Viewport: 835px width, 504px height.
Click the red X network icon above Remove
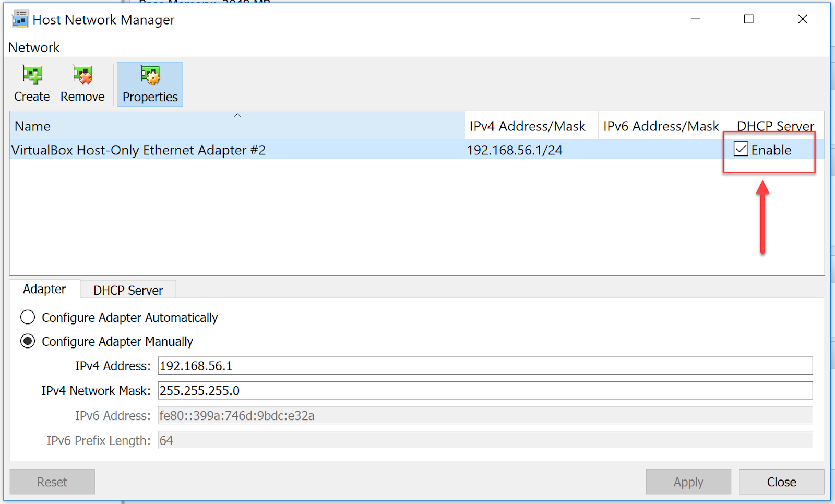[81, 74]
